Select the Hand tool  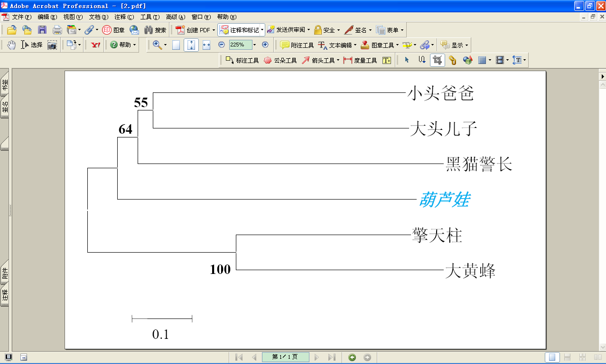click(x=11, y=45)
